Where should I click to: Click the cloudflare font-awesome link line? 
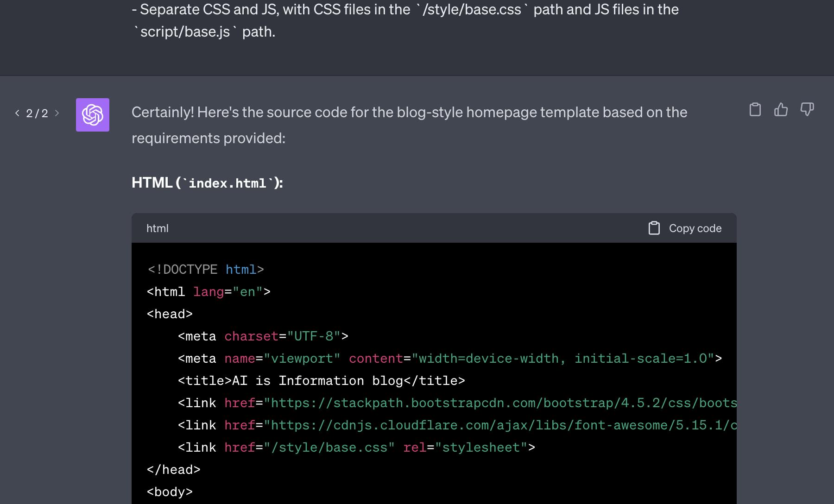tap(457, 425)
